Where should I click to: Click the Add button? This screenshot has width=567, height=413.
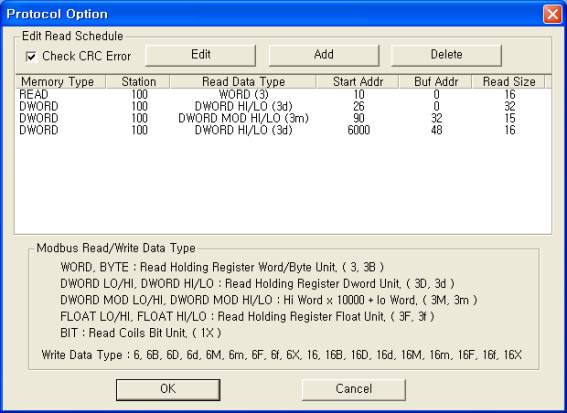click(324, 55)
